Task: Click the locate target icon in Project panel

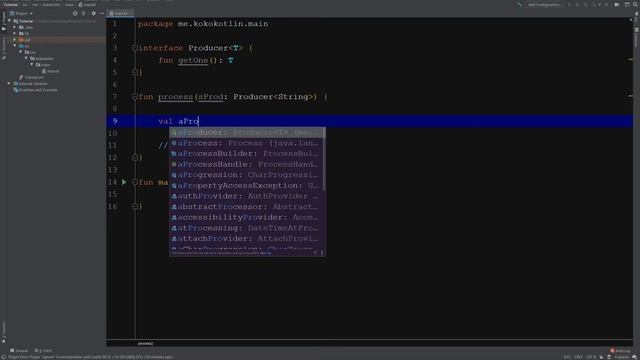Action: pyautogui.click(x=75, y=13)
